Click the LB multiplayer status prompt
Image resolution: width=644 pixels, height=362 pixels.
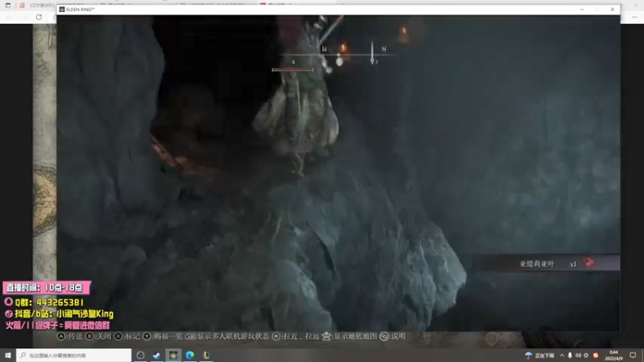coord(227,336)
